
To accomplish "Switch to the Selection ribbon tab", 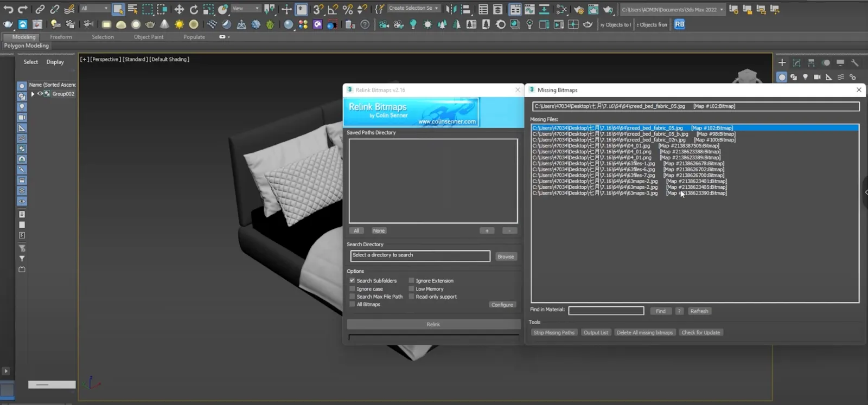I will 103,37.
